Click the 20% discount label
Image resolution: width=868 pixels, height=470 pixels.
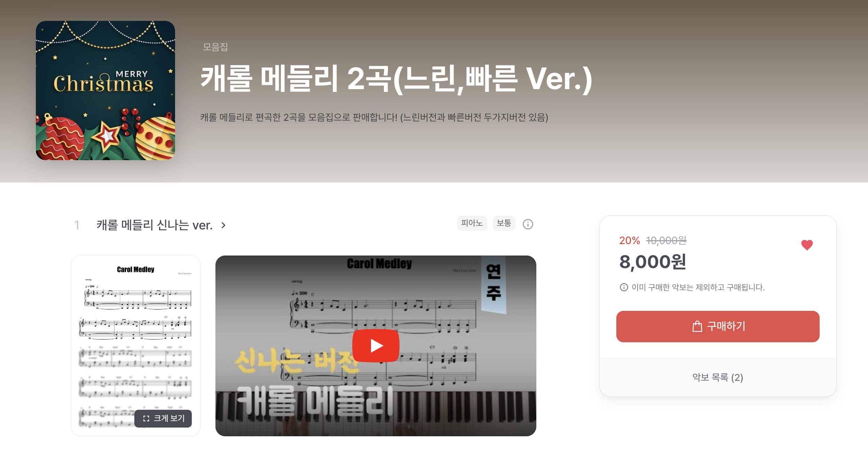(629, 241)
